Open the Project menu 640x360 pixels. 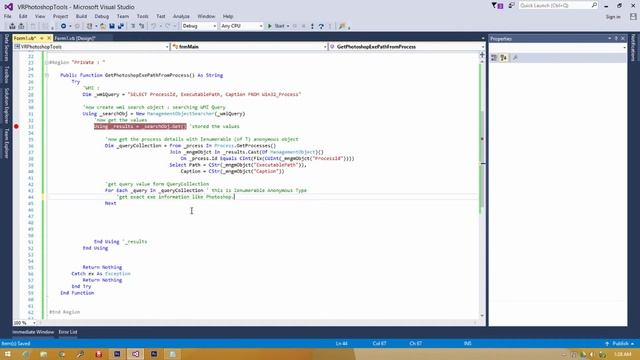60,16
